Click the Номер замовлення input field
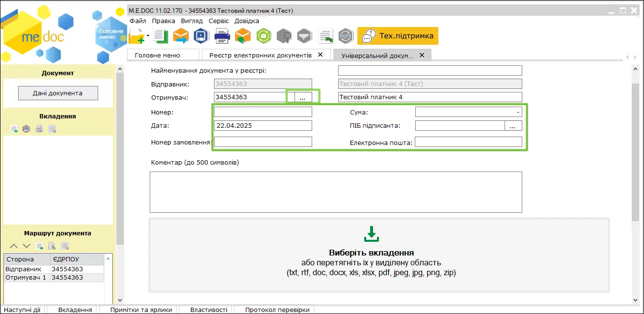Screen dimensions: 644x314 (x=263, y=142)
